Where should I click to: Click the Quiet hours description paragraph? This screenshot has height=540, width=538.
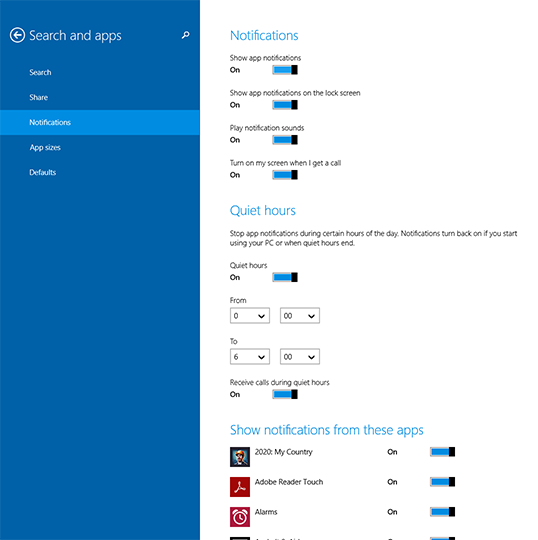(x=373, y=238)
